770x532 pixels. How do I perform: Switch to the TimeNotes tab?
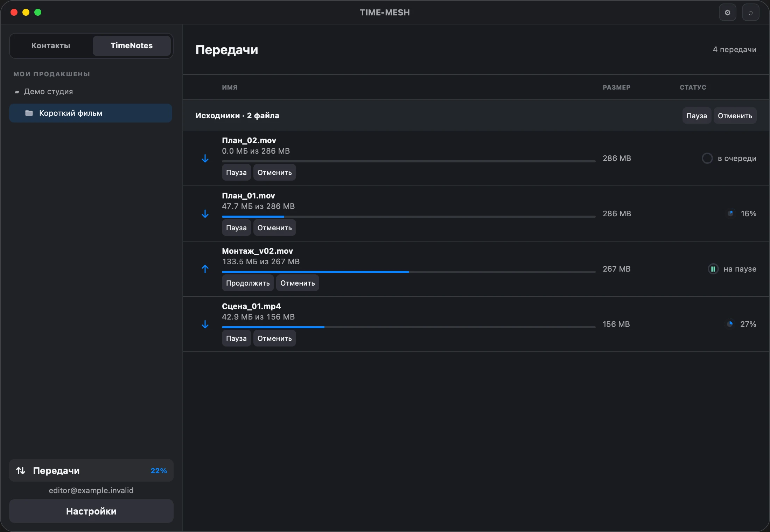coord(132,45)
